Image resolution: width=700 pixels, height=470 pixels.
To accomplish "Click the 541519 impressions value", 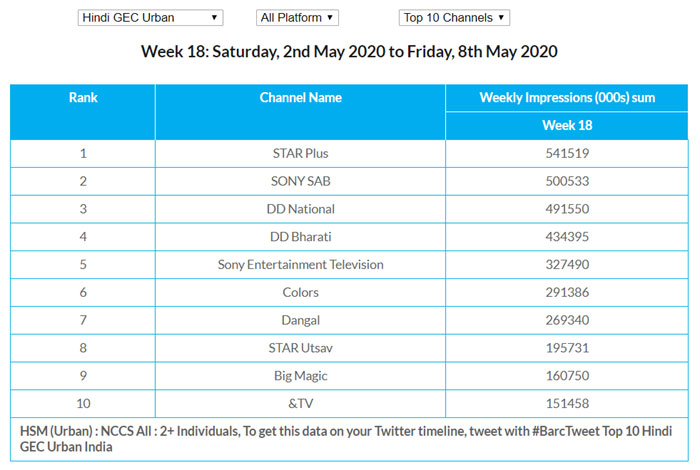I will point(567,153).
